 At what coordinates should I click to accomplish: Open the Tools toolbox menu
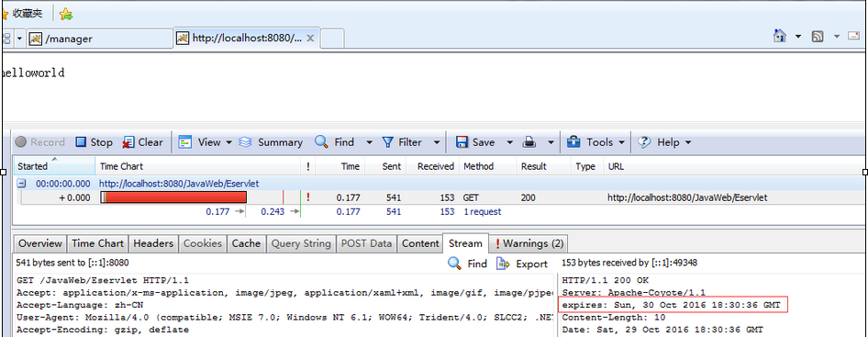(x=596, y=142)
